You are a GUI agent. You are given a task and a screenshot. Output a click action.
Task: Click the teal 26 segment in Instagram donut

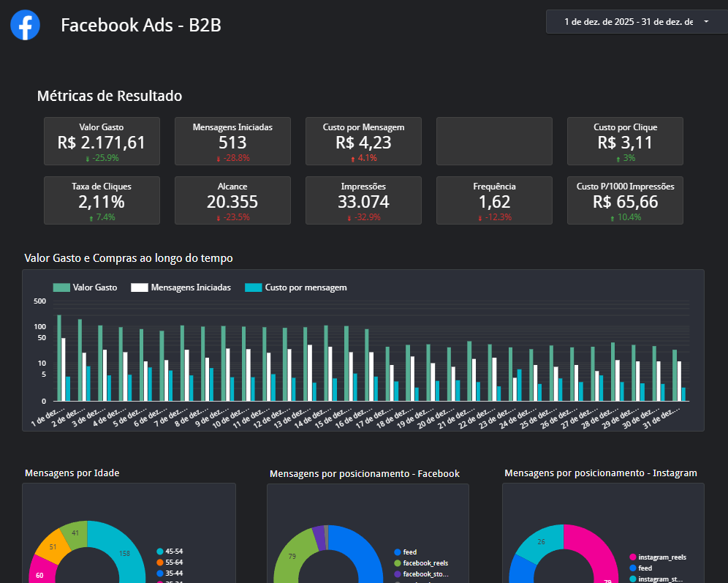[x=541, y=541]
